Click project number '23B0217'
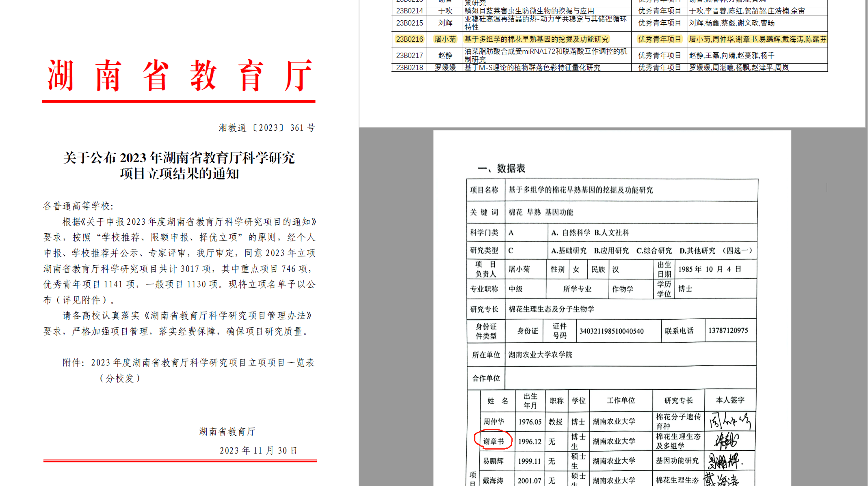Image resolution: width=868 pixels, height=486 pixels. 409,55
